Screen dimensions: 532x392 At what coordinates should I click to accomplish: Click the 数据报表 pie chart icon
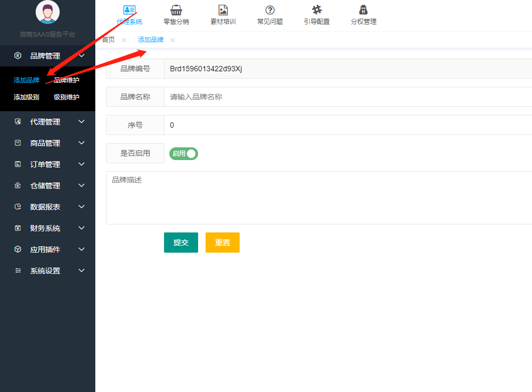(18, 207)
